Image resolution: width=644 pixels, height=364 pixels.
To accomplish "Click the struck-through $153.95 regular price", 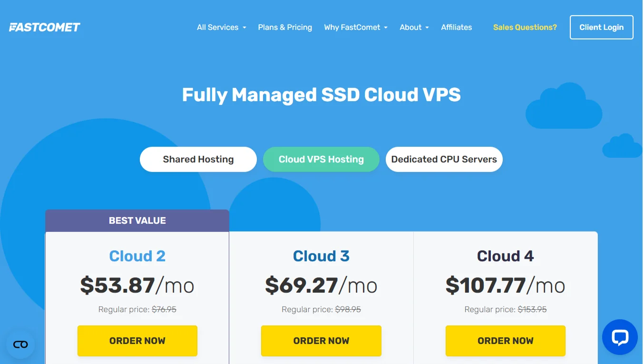I will [532, 309].
